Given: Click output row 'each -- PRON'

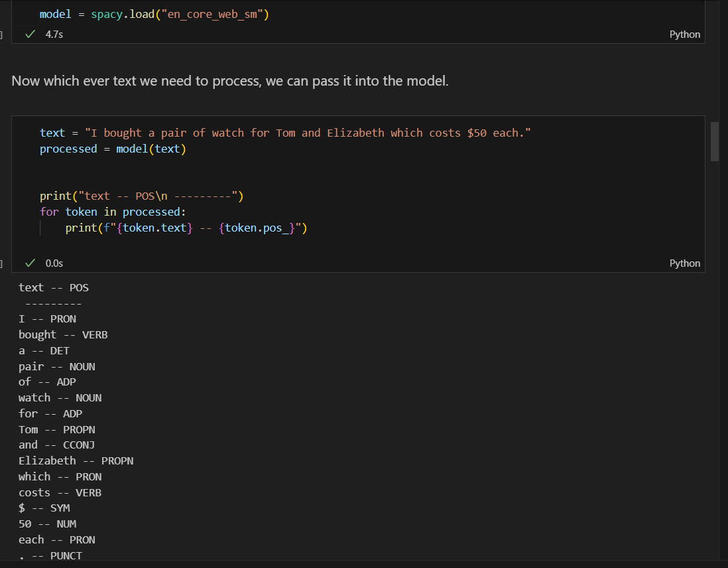Looking at the screenshot, I should point(56,539).
